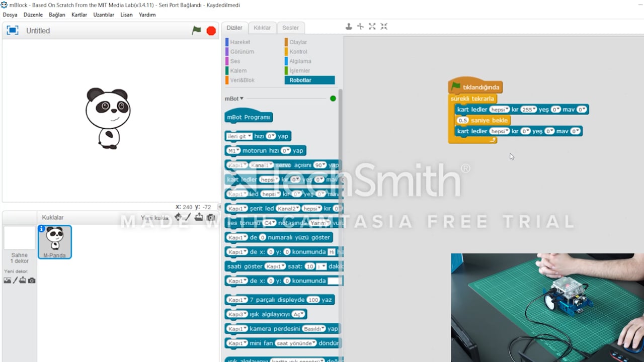Select the 'mBot Programı' hat block

coord(249,117)
